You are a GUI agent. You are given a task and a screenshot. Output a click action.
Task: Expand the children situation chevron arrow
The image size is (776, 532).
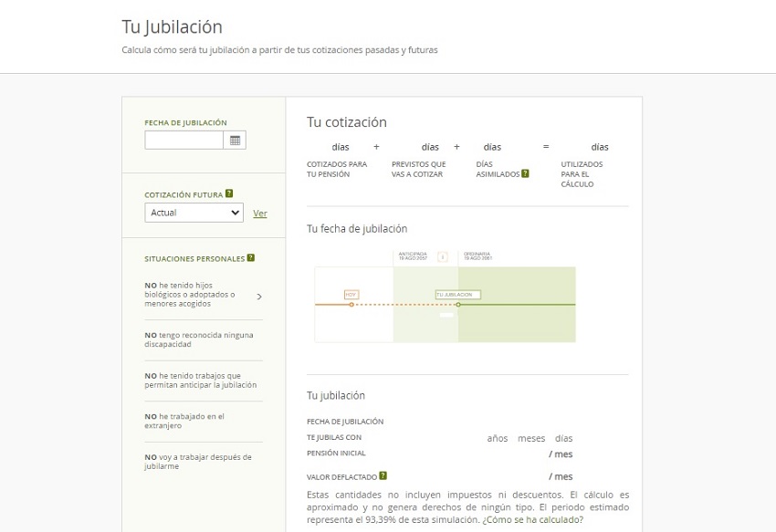pos(259,297)
